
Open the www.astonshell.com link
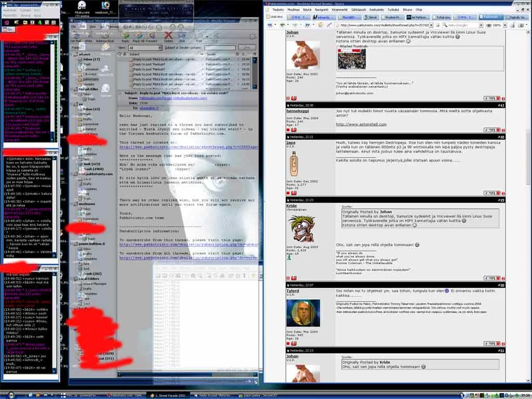click(355, 124)
